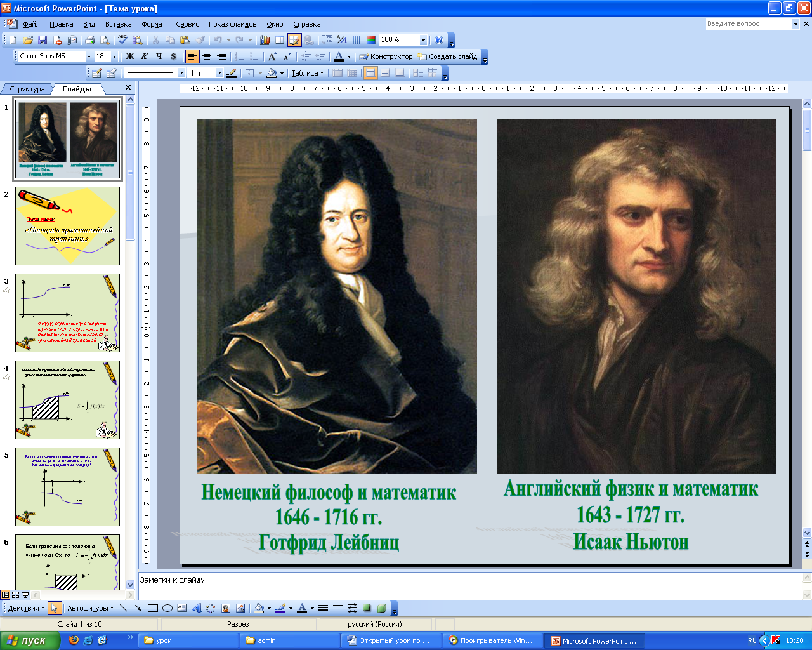Viewport: 812px width, 650px height.
Task: Insert picture from file icon
Action: coord(240,608)
